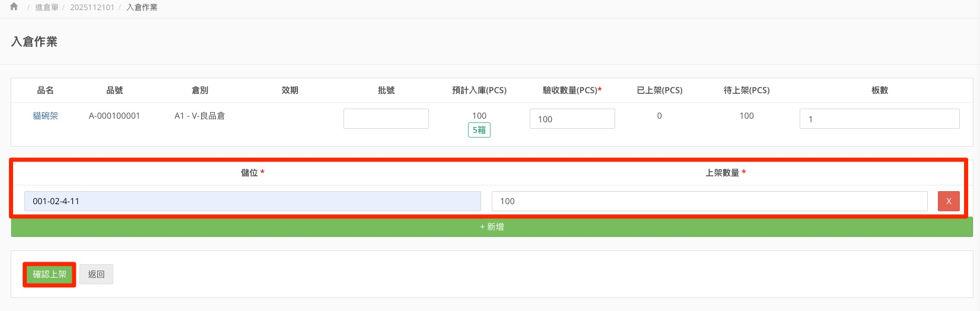
Task: Click the 入倉作業 breadcrumb item
Action: pyautogui.click(x=142, y=7)
